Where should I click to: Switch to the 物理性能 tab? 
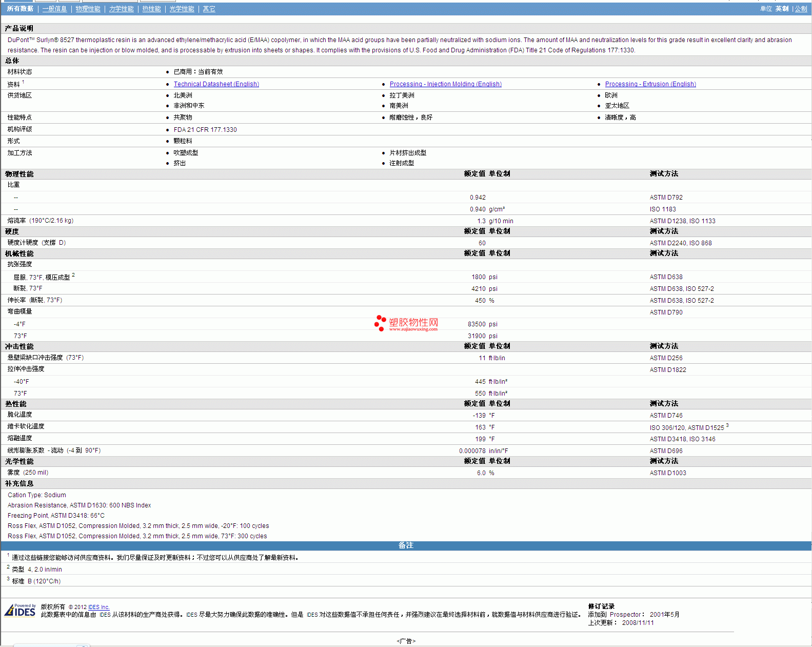88,9
